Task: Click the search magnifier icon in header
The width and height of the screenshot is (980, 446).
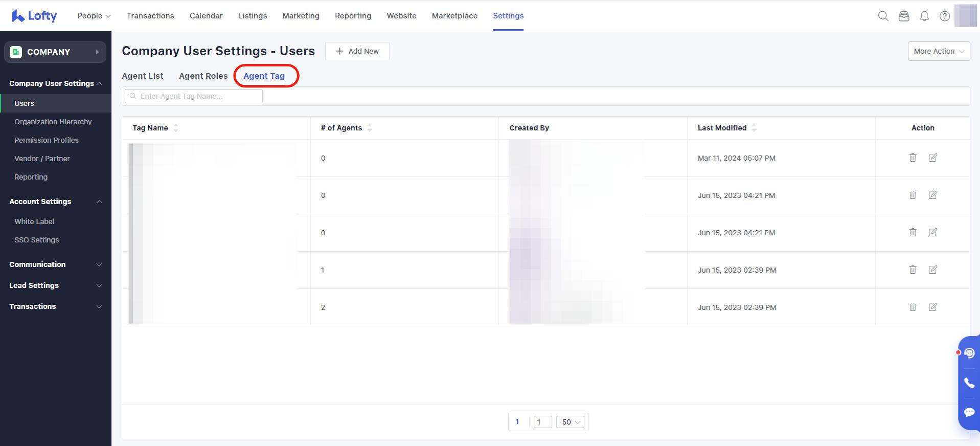Action: pos(883,16)
